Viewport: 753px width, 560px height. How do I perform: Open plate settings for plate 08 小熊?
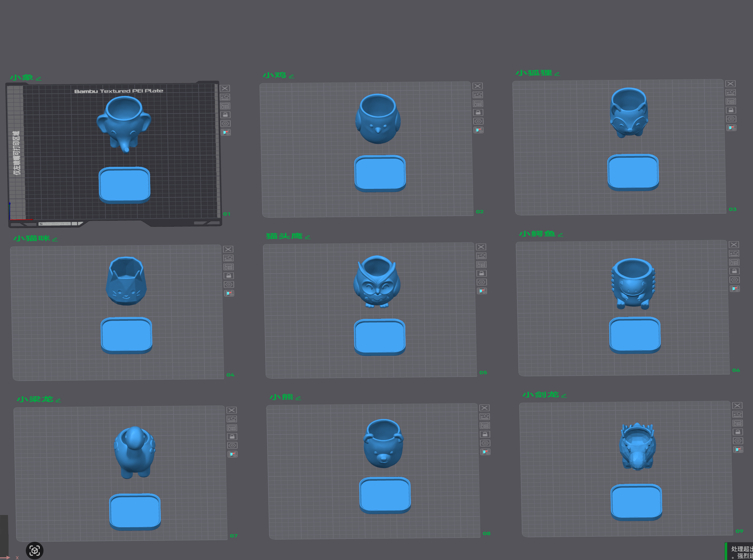click(x=485, y=444)
